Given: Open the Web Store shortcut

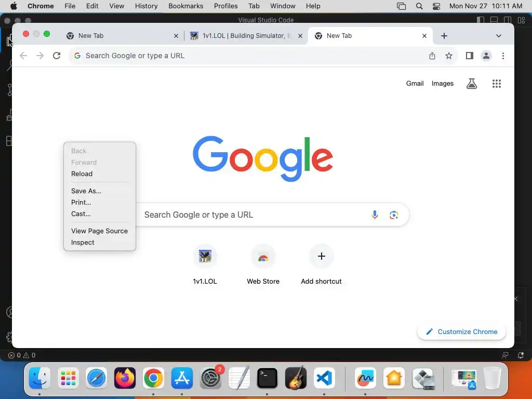Looking at the screenshot, I should (263, 264).
